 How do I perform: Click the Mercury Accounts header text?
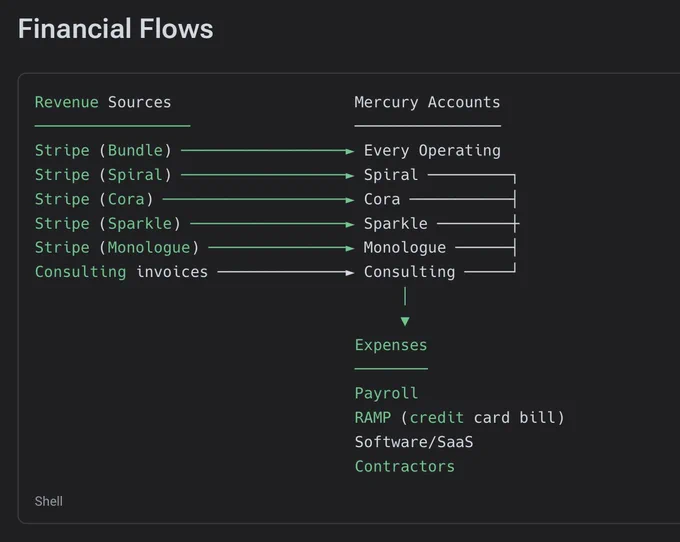427,102
